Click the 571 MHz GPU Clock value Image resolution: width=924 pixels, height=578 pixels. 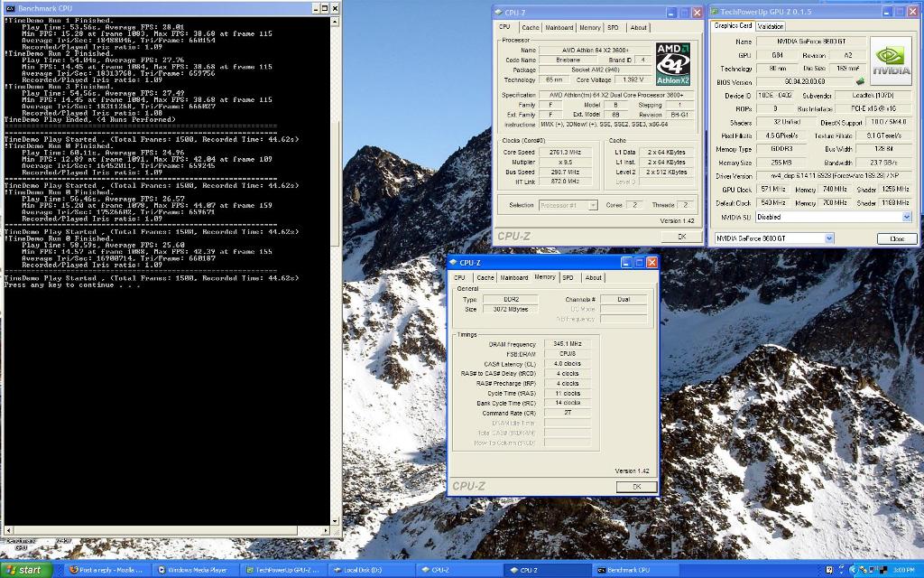[772, 190]
